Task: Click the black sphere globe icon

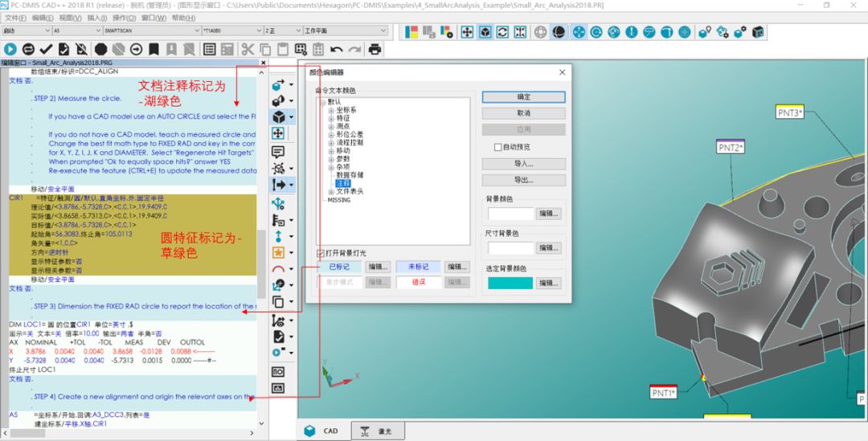Action: [x=559, y=32]
